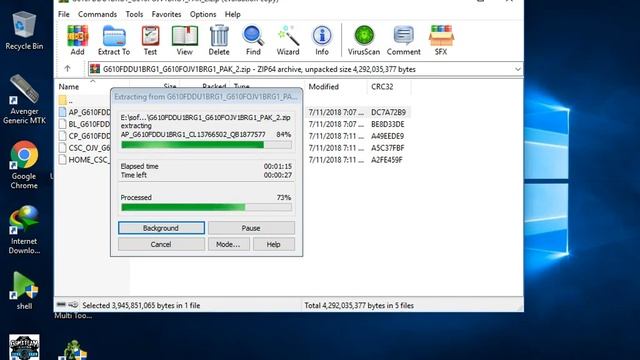Select the CP_G610FDD file row
640x360 pixels.
point(84,136)
